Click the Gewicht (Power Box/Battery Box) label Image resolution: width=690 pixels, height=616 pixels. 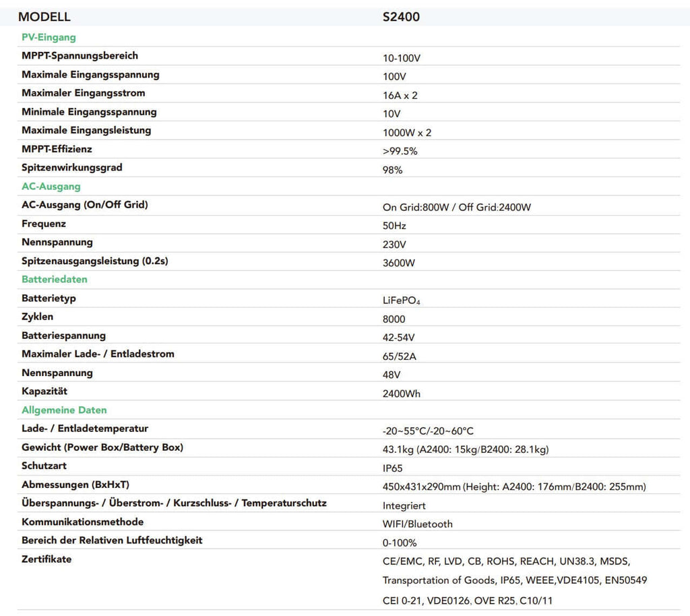pyautogui.click(x=102, y=448)
